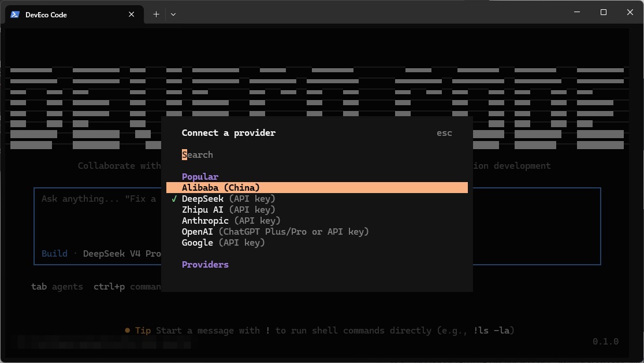Click the Tip shell commands text
Viewport: 644px width, 363px height.
325,331
